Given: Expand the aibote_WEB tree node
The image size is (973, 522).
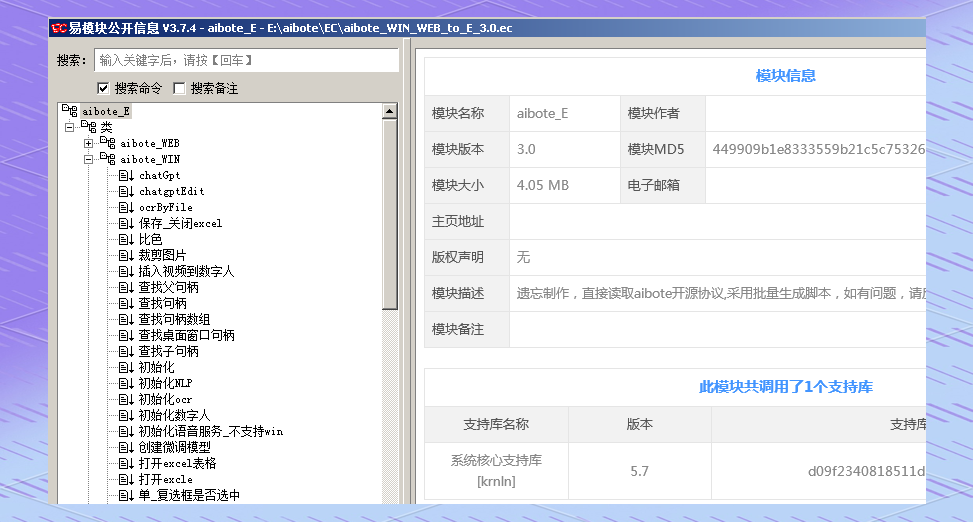Looking at the screenshot, I should tap(89, 143).
